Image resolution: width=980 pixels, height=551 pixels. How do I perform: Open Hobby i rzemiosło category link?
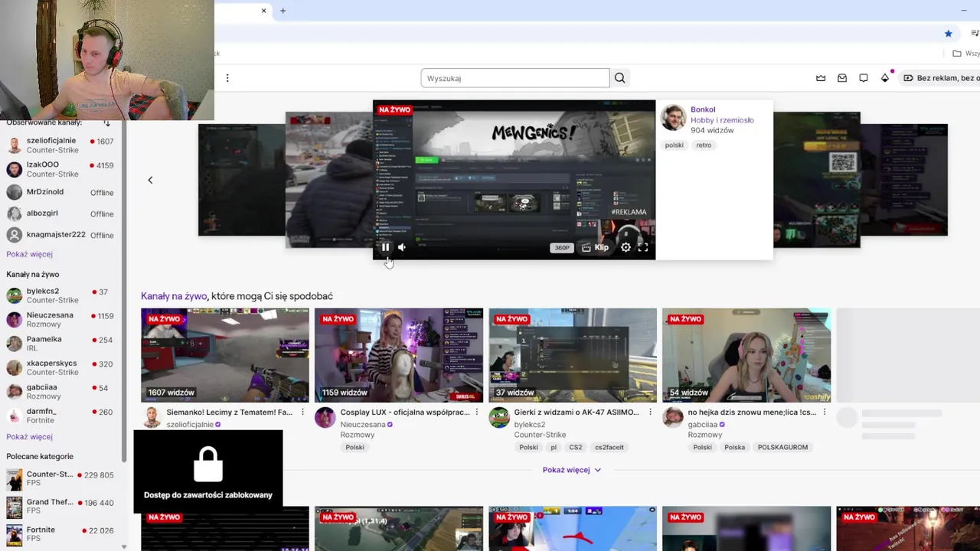pyautogui.click(x=722, y=120)
